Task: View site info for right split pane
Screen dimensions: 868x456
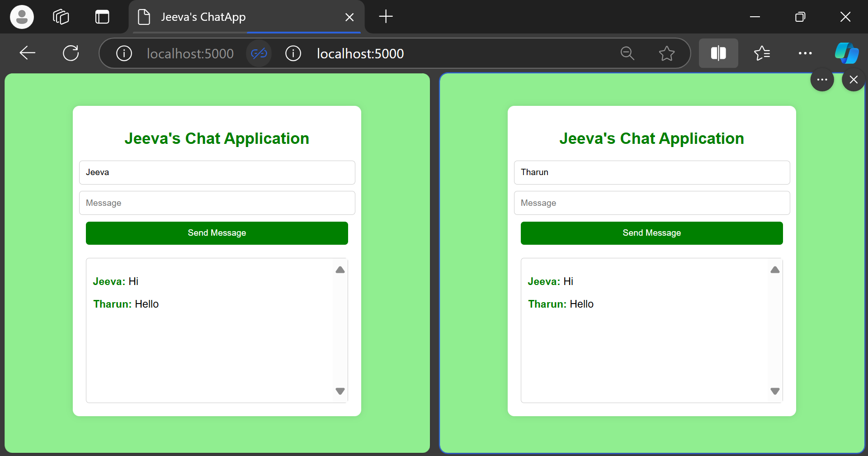Action: (x=293, y=53)
